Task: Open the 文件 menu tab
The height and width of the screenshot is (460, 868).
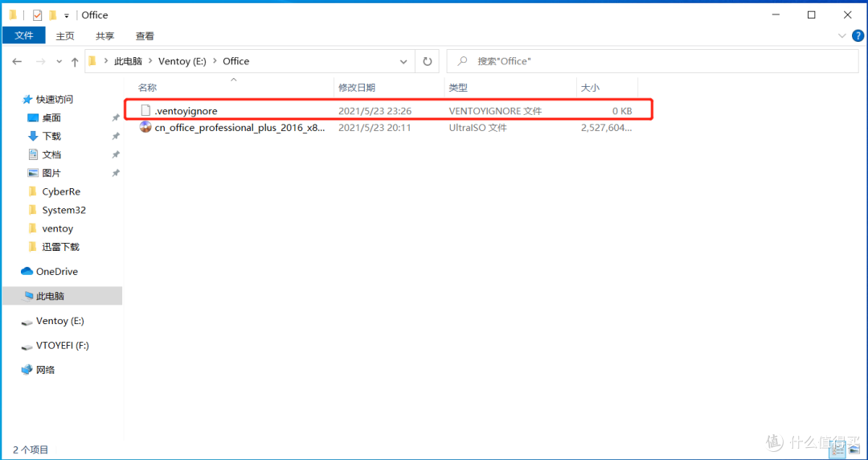Action: pyautogui.click(x=24, y=36)
